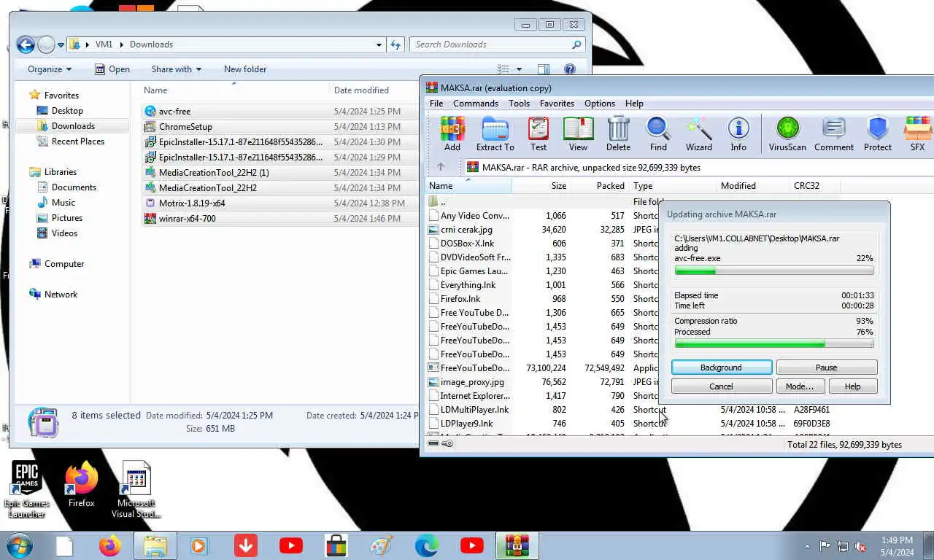Expand the address bar history dropdown

coord(379,44)
